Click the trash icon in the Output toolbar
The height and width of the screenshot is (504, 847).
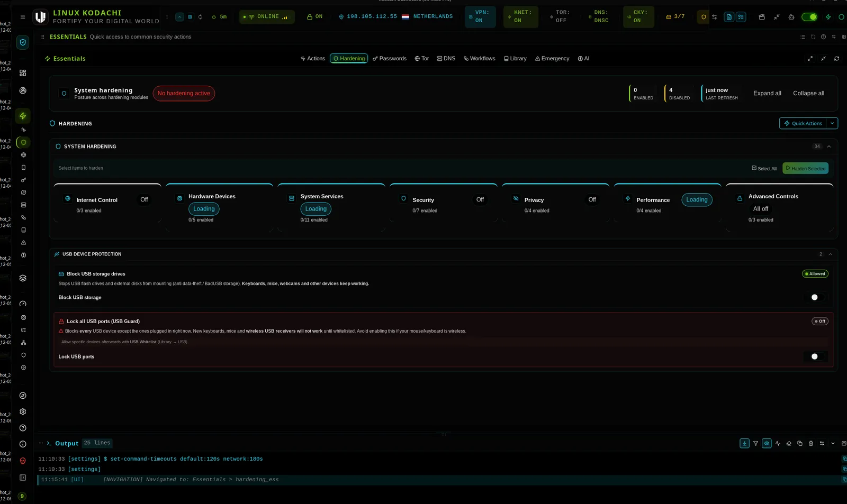pyautogui.click(x=811, y=444)
